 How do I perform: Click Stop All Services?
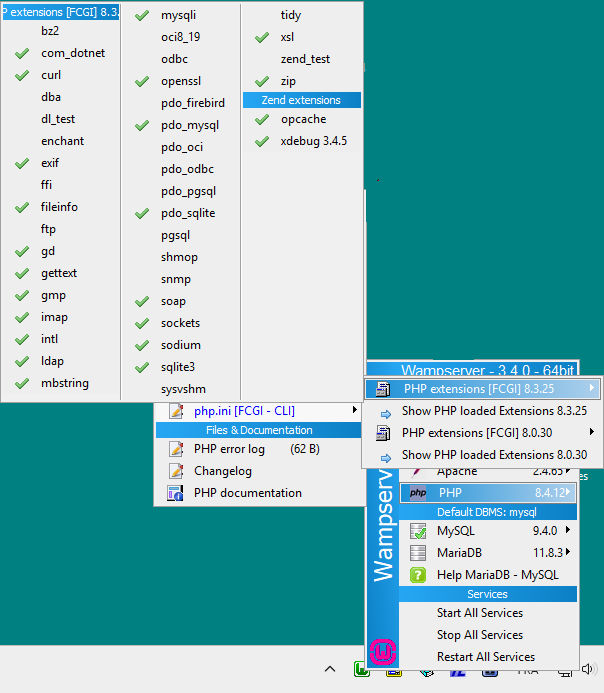[479, 635]
